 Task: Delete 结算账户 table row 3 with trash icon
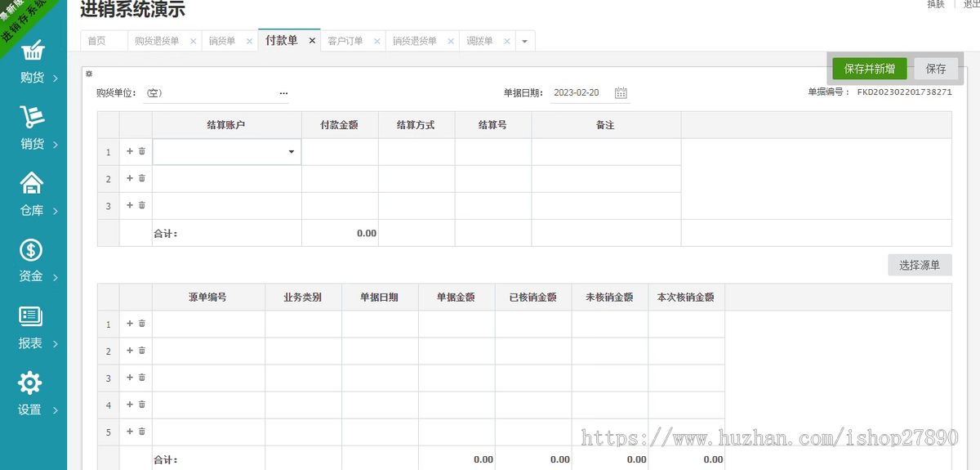(x=141, y=205)
